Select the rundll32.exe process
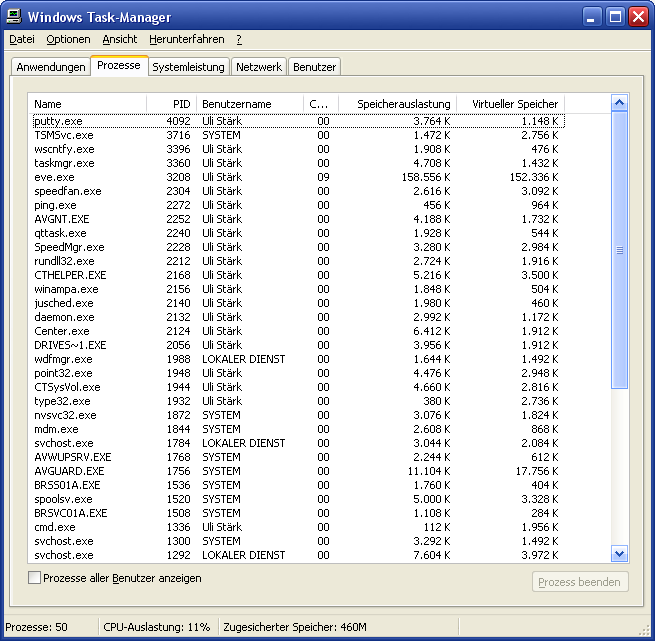 coord(298,261)
